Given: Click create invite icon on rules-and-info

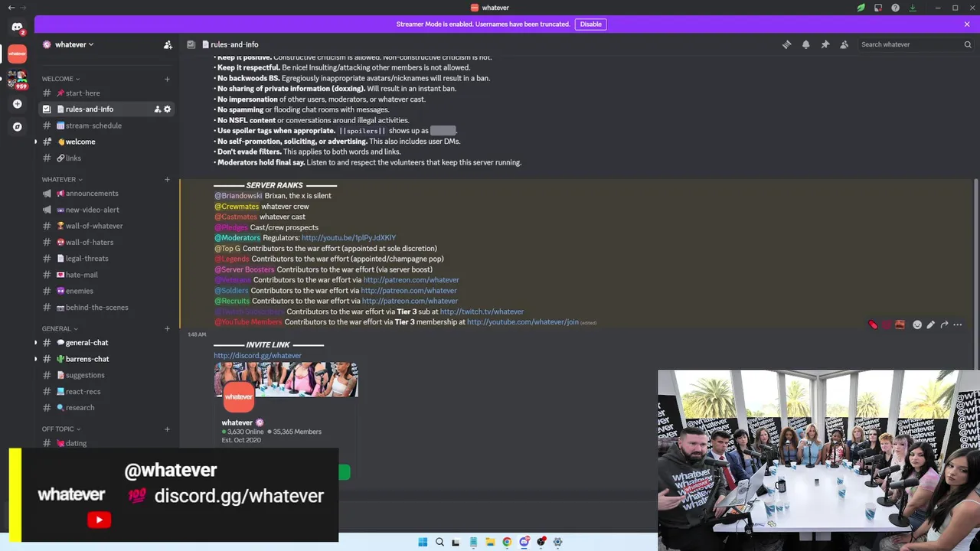Looking at the screenshot, I should click(157, 109).
